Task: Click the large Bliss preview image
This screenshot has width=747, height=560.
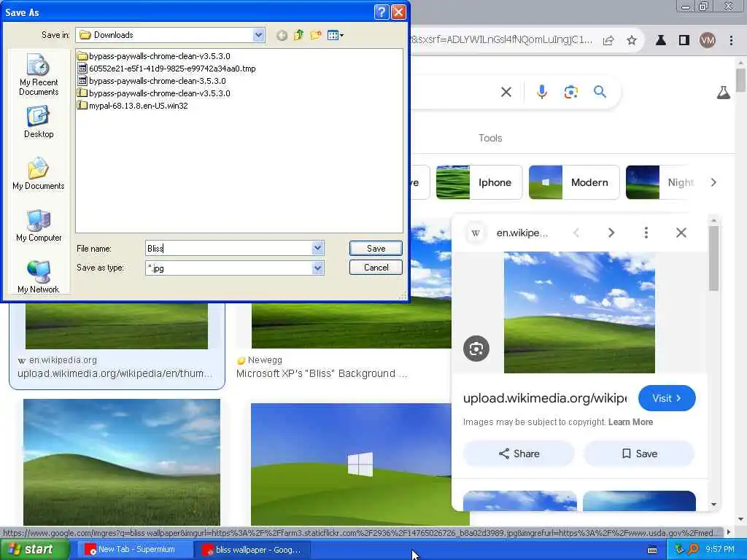Action: 579,312
